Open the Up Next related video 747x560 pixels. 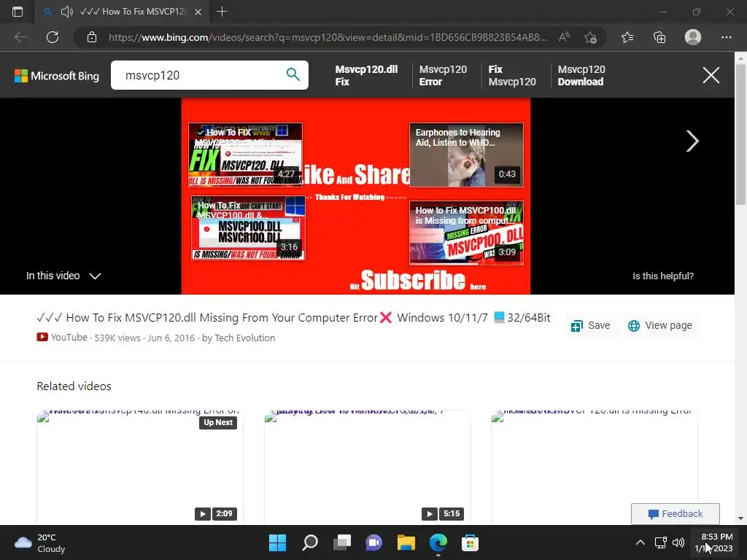[x=139, y=467]
